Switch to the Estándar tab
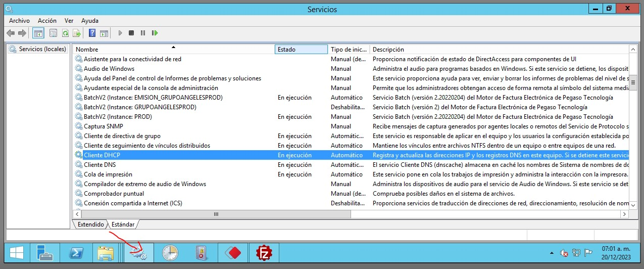This screenshot has width=644, height=269. (123, 224)
